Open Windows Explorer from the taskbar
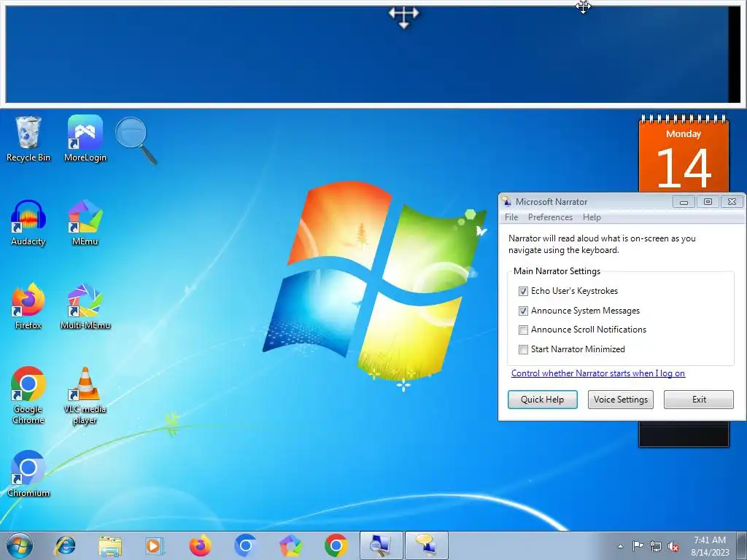 click(110, 545)
